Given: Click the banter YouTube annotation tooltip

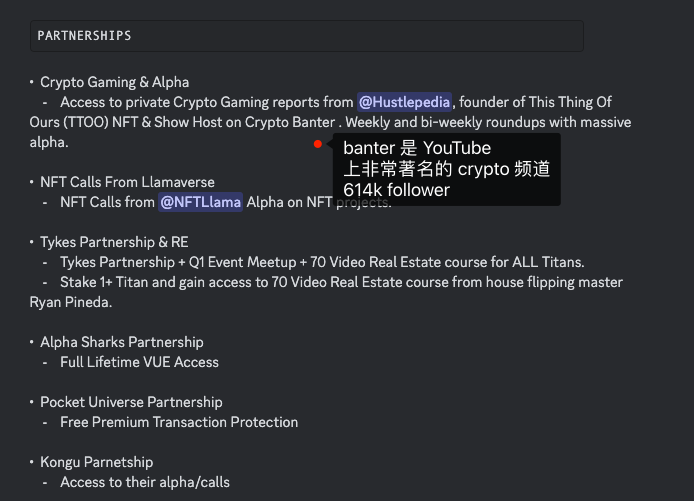Looking at the screenshot, I should pyautogui.click(x=446, y=169).
